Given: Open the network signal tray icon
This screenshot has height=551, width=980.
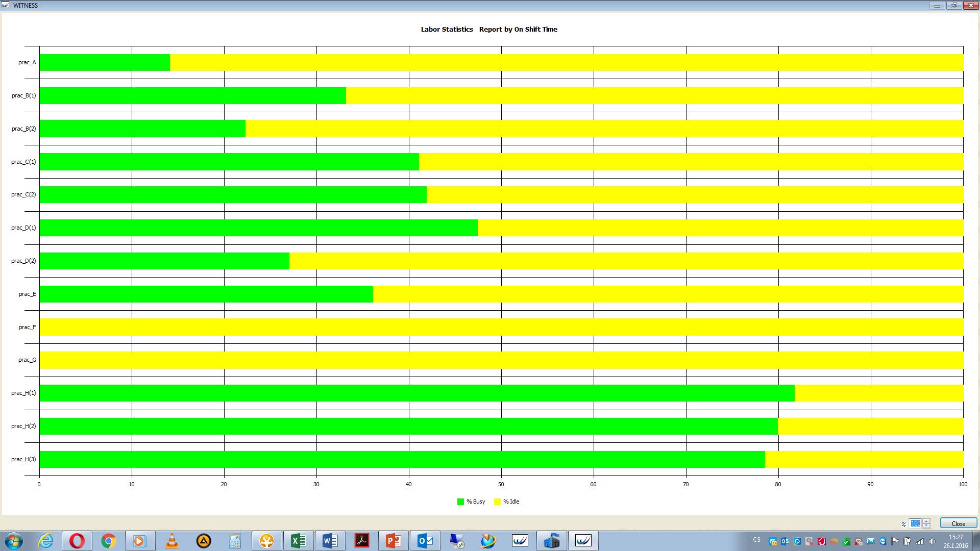Looking at the screenshot, I should [920, 541].
